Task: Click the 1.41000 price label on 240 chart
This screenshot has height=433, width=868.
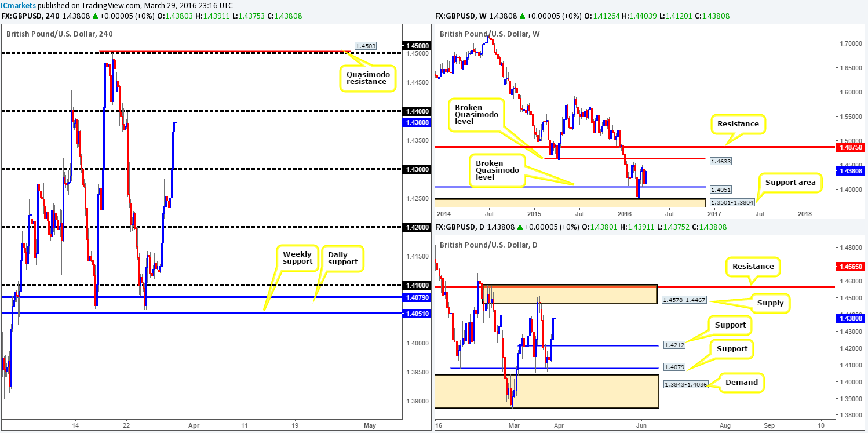Action: point(417,285)
